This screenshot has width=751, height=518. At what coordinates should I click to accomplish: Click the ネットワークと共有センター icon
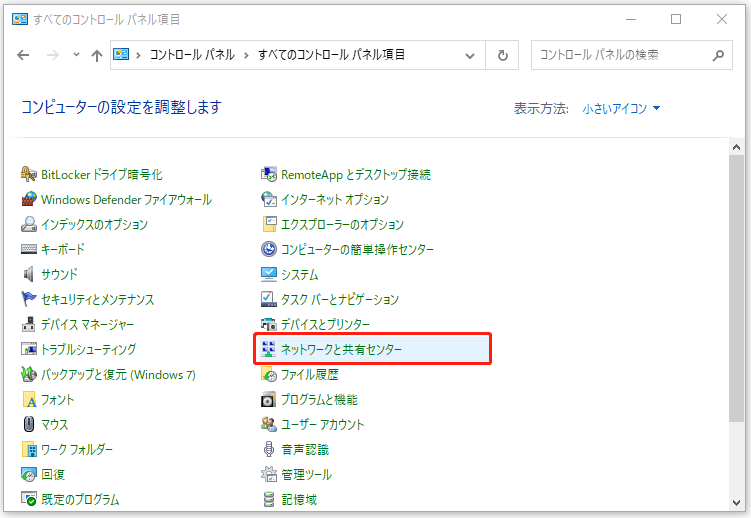[x=269, y=349]
